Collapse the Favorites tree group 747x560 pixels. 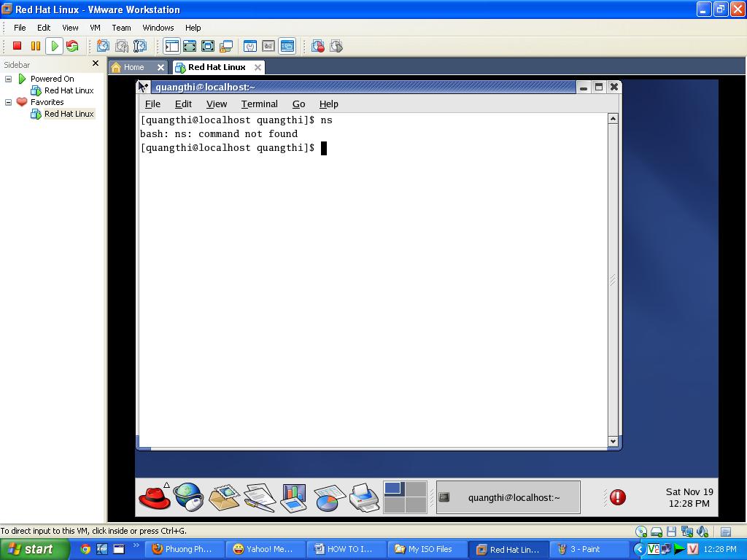coord(9,102)
